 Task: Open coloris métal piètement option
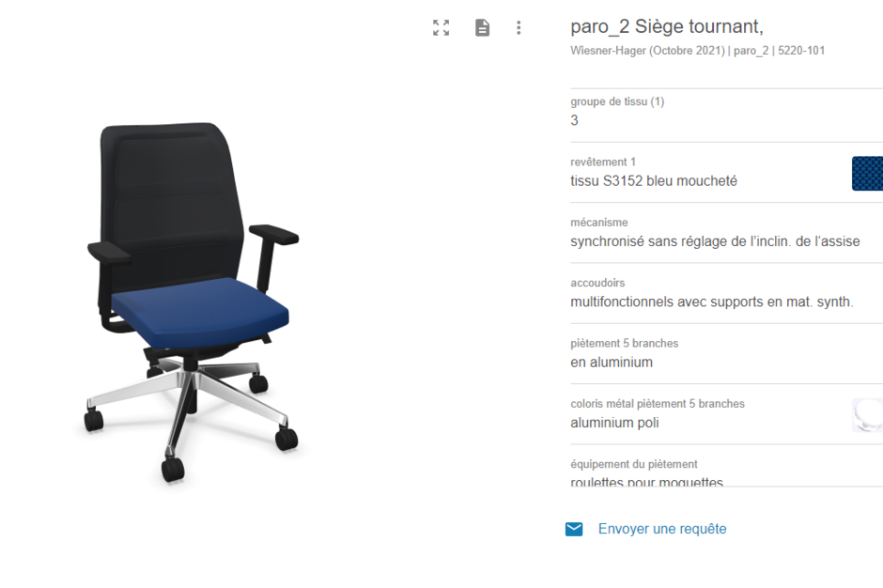point(726,414)
